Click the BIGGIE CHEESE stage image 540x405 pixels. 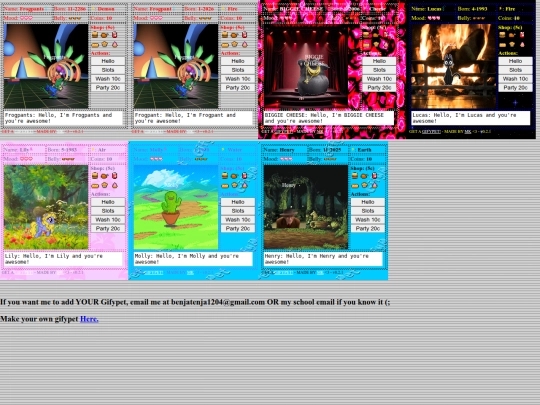306,66
